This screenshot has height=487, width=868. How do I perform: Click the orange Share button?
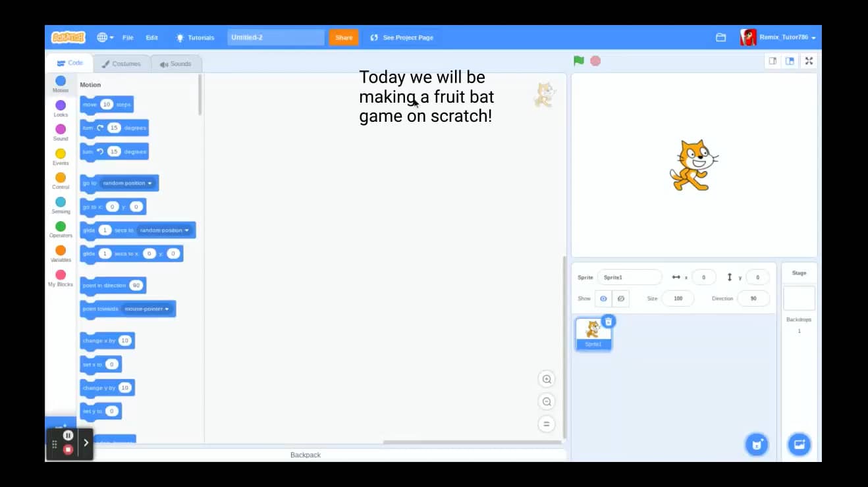344,38
